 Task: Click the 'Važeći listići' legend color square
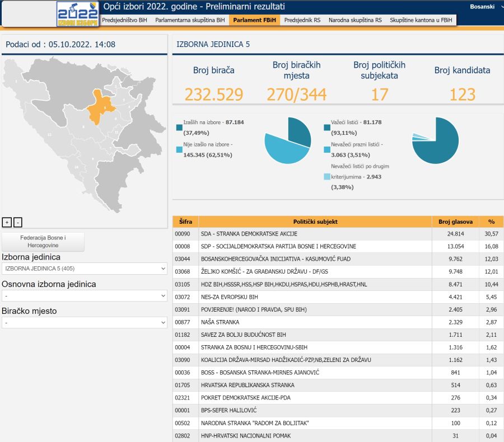point(327,128)
